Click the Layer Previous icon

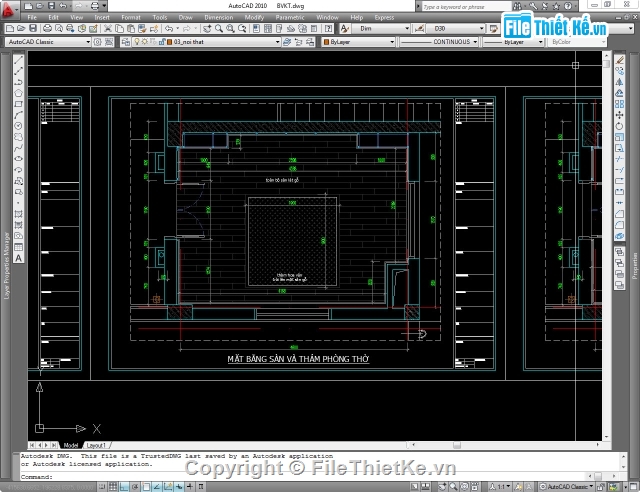(299, 42)
